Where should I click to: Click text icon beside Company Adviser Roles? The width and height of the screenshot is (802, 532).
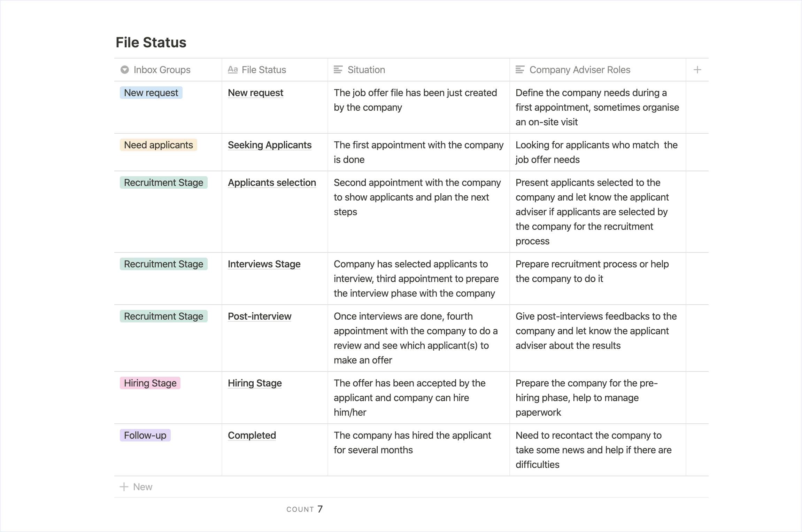pos(520,70)
